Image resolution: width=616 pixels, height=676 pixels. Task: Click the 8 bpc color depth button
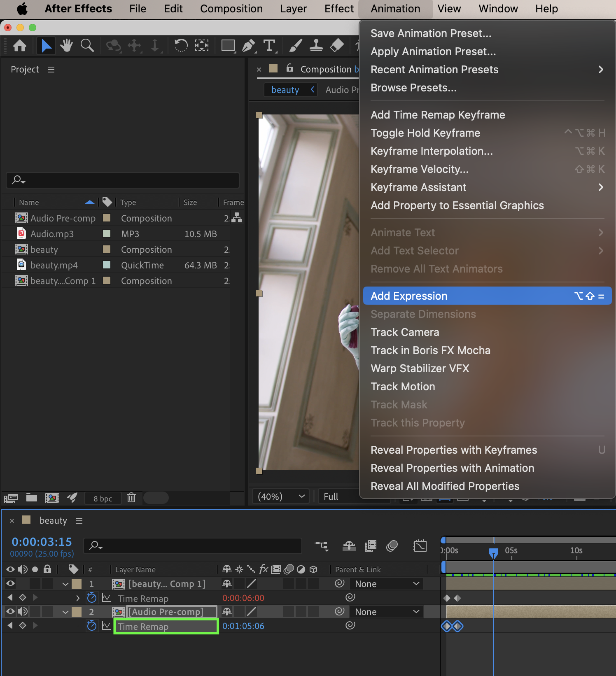[x=103, y=499]
